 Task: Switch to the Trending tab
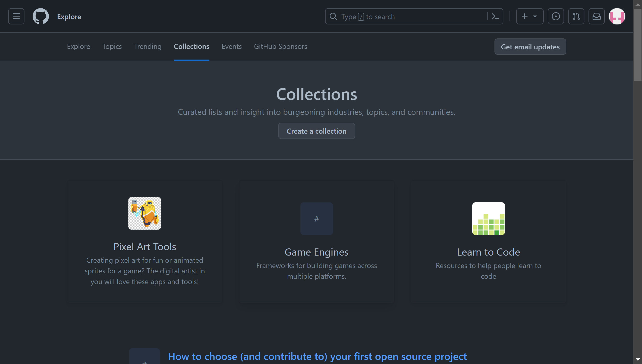point(148,47)
